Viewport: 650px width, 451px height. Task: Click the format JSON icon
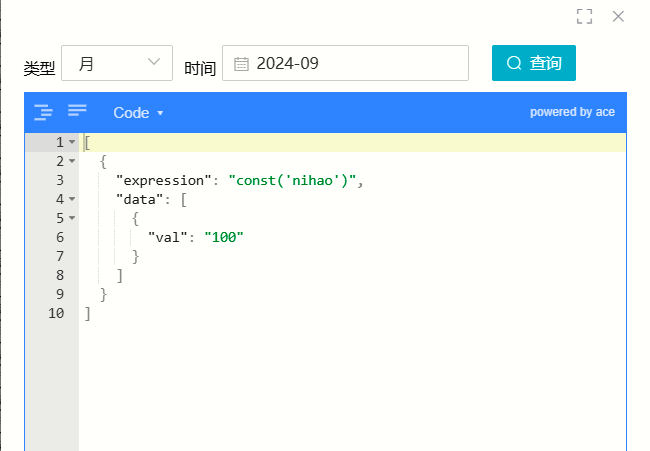pos(43,112)
